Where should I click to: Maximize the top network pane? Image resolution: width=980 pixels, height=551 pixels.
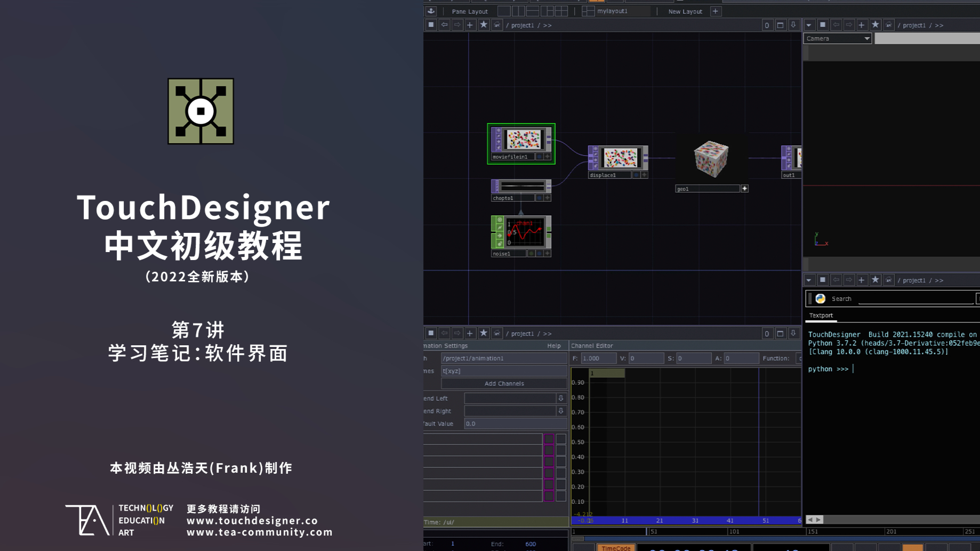pyautogui.click(x=780, y=25)
